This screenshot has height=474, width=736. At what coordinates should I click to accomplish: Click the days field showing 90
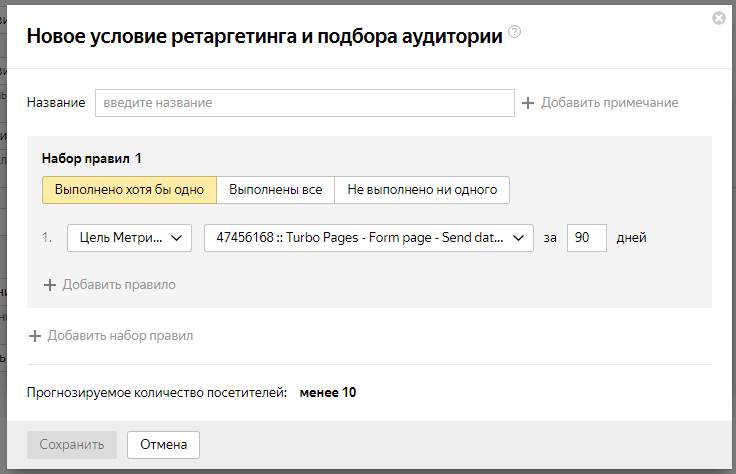[x=587, y=238]
